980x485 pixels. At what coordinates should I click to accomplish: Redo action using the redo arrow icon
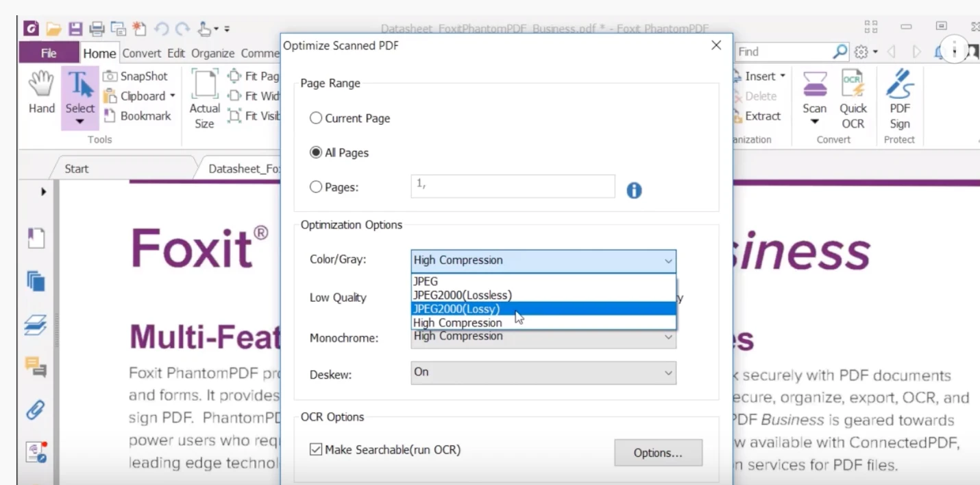click(x=182, y=29)
